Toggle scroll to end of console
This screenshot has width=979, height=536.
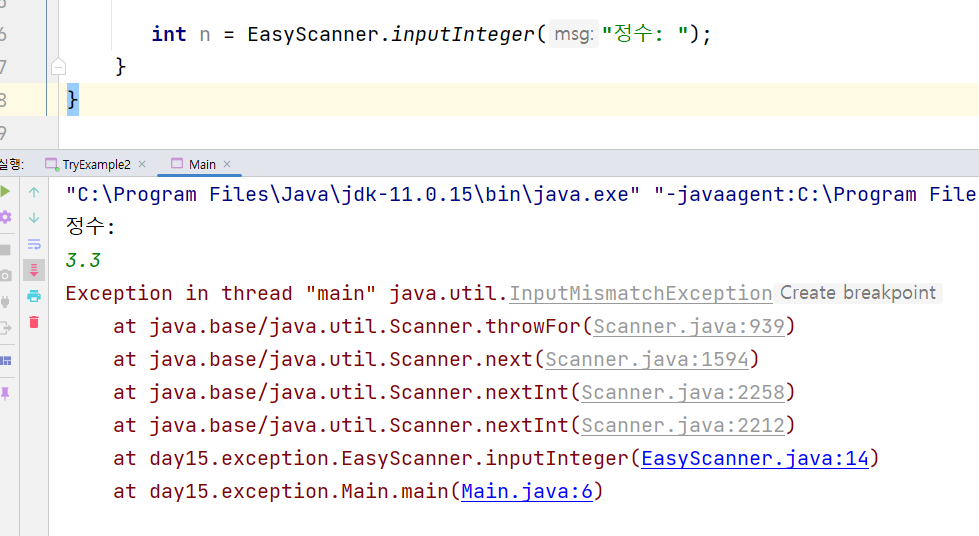(34, 270)
